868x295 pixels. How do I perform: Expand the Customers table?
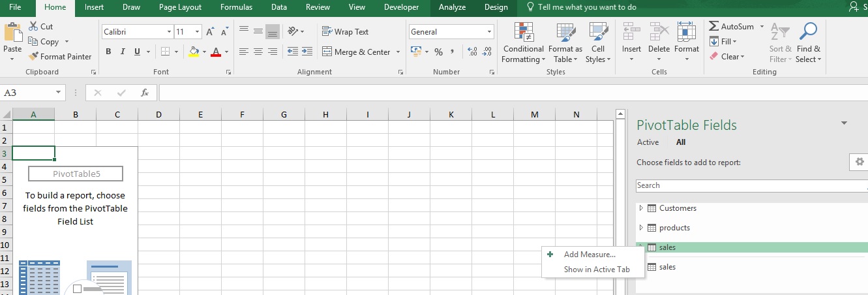coord(641,208)
